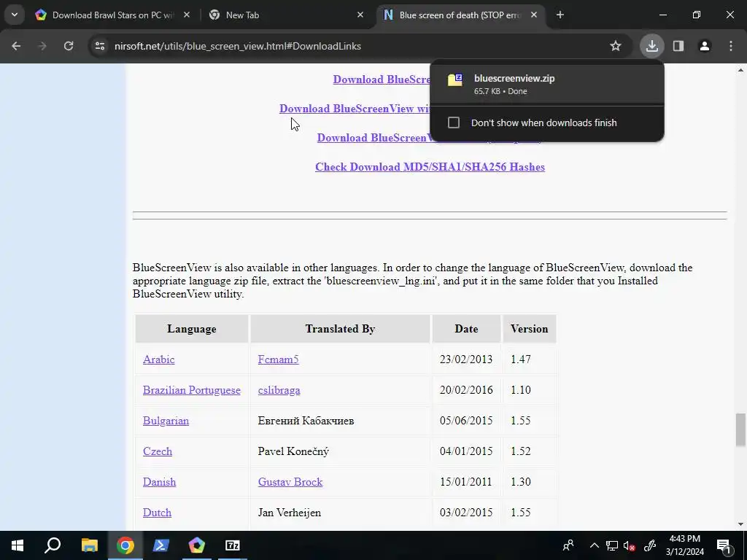Open the Brazilian Portuguese language link
Image resolution: width=747 pixels, height=560 pixels.
(x=192, y=390)
